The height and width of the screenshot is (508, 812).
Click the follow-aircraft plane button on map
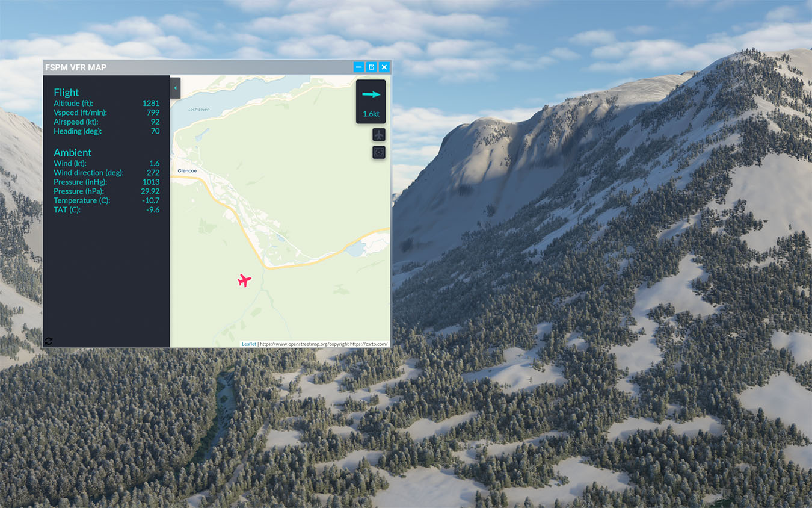click(379, 135)
